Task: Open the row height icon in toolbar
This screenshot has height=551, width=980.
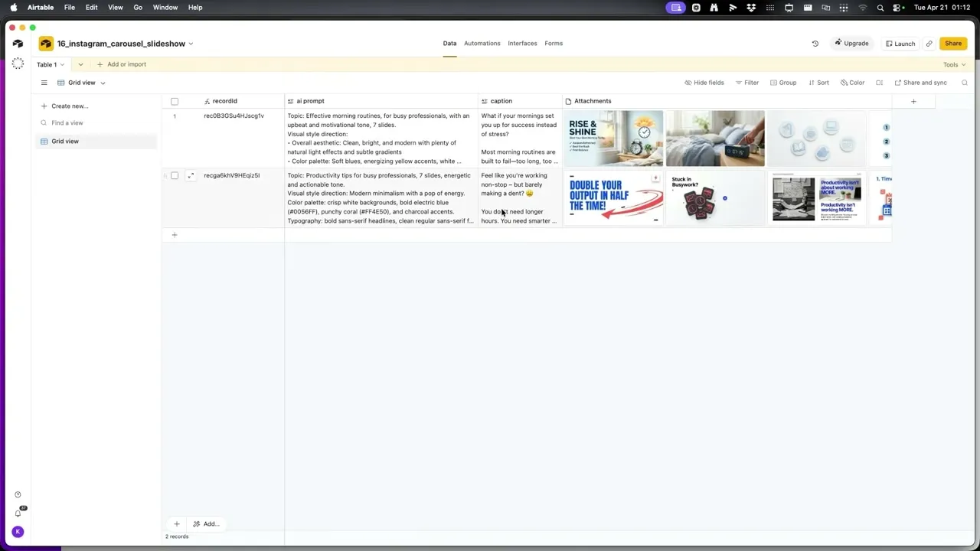Action: pyautogui.click(x=879, y=83)
